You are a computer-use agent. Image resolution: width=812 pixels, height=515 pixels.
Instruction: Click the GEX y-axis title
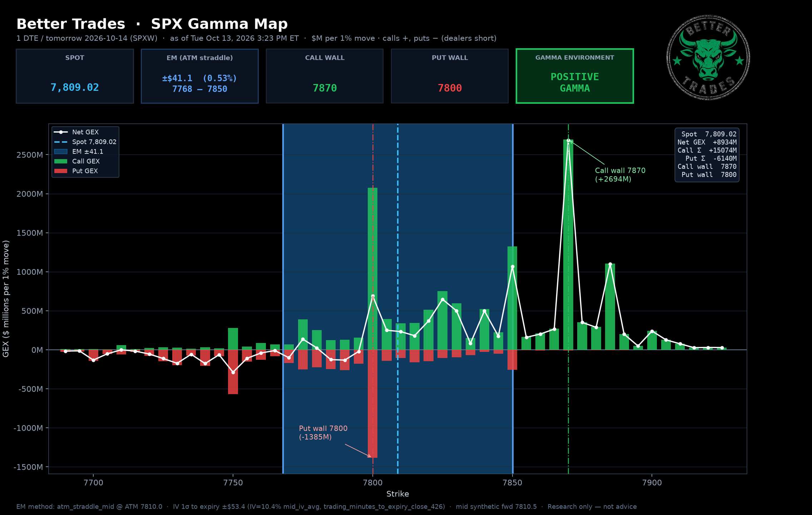tap(6, 299)
